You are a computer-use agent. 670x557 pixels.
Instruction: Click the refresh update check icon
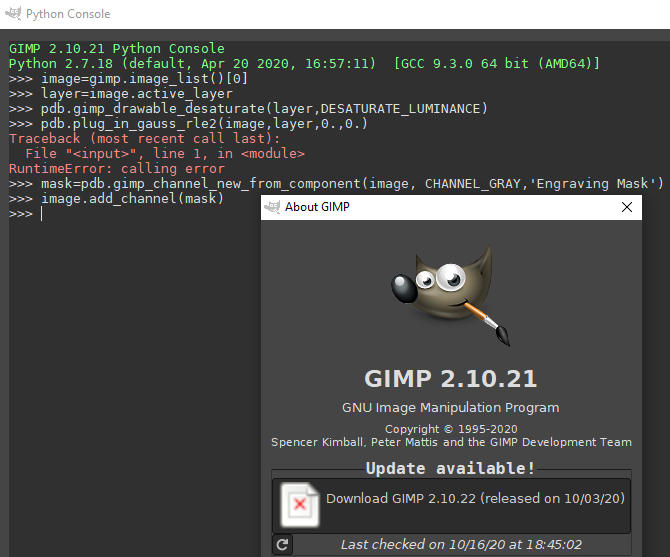pyautogui.click(x=282, y=545)
